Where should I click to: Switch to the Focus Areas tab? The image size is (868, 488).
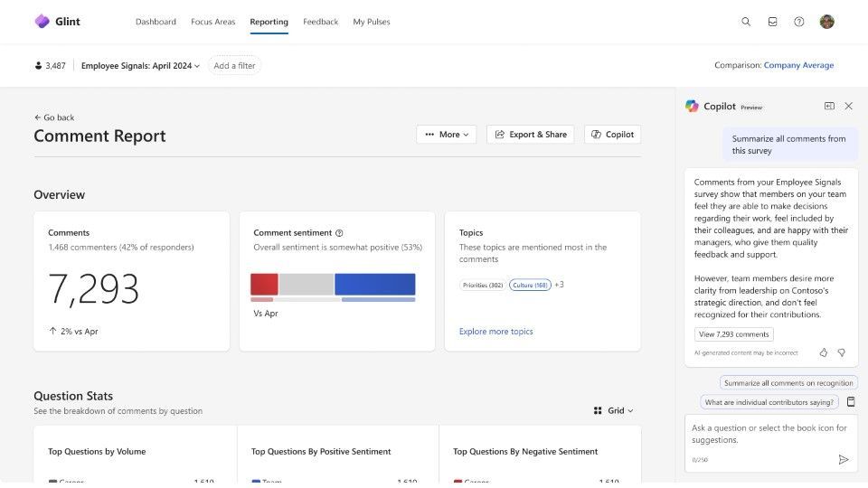tap(212, 22)
